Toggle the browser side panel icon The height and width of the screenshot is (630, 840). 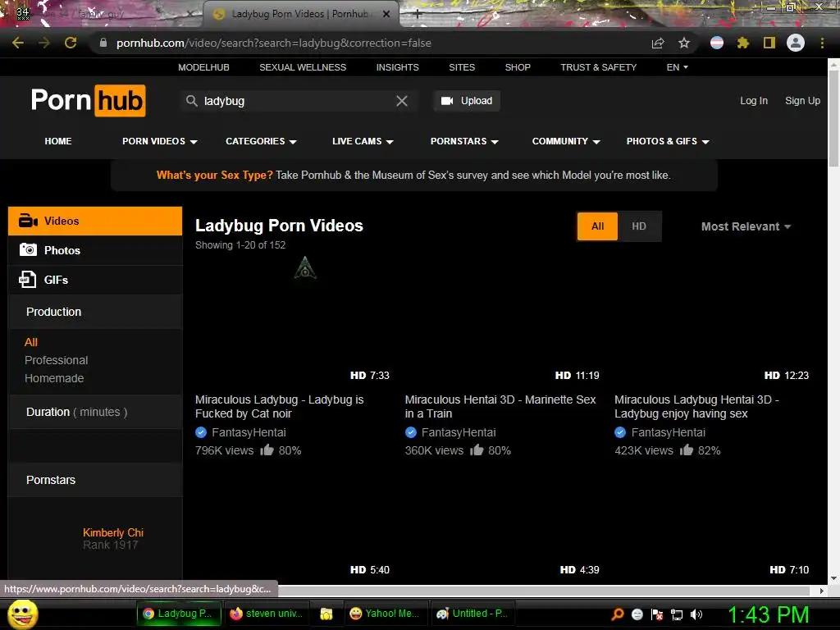pos(769,43)
